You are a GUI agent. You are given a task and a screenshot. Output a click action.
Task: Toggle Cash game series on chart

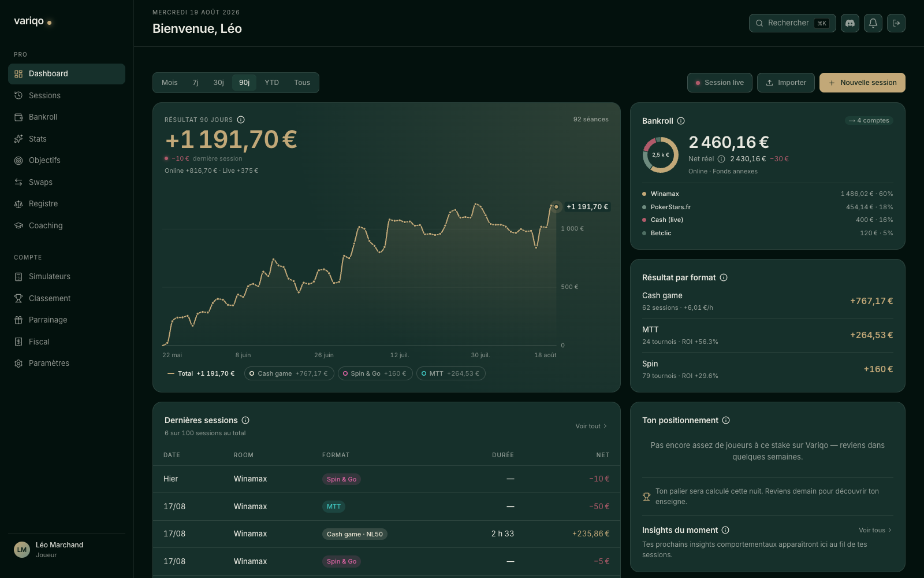pyautogui.click(x=289, y=373)
